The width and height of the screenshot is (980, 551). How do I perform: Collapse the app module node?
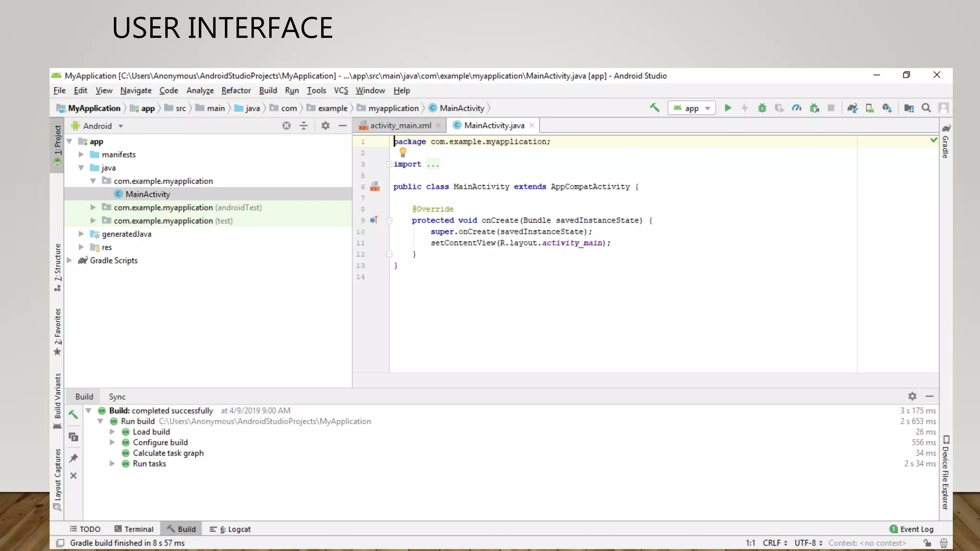[x=69, y=141]
